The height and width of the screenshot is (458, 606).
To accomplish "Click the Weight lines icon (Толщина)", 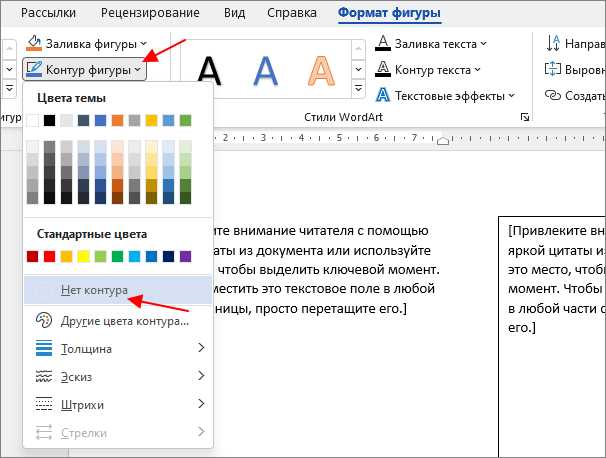I will coord(44,348).
